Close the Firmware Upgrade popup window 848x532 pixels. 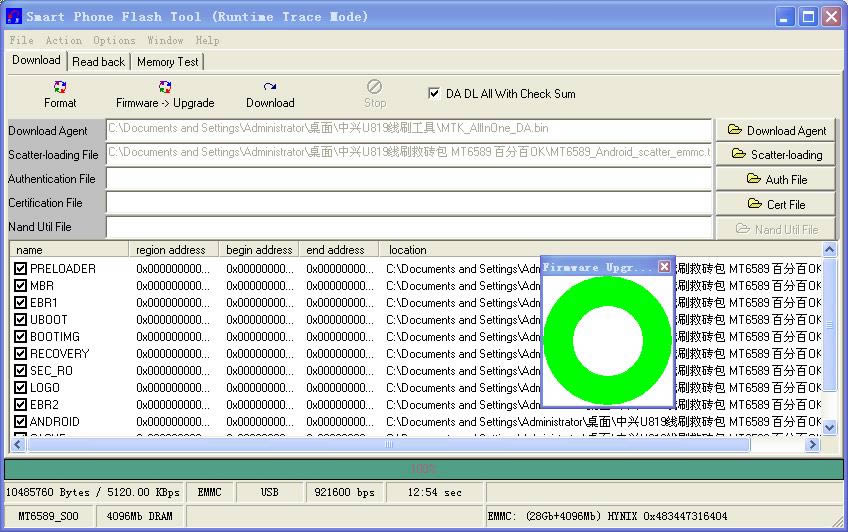tap(664, 267)
